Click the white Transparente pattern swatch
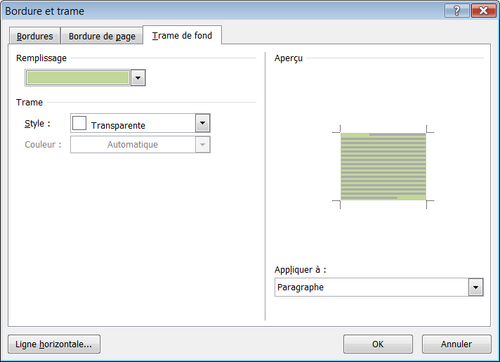 pos(79,123)
